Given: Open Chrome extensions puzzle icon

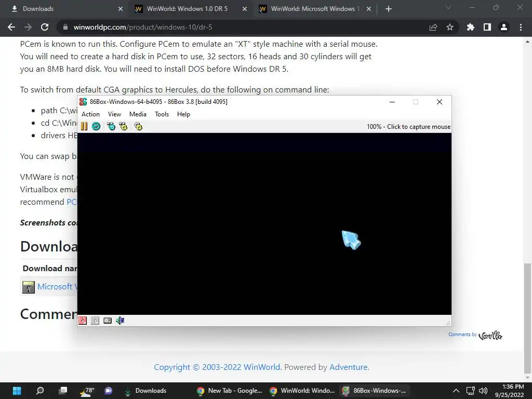Looking at the screenshot, I should click(470, 27).
